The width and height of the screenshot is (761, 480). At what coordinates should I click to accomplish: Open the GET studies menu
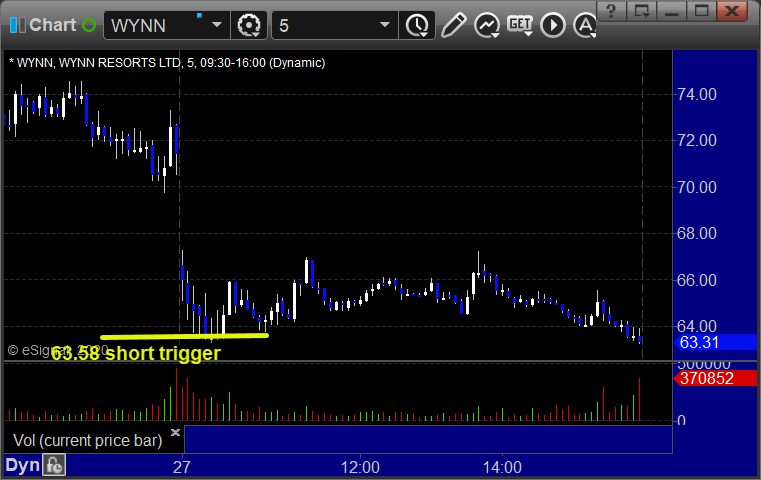pyautogui.click(x=520, y=25)
